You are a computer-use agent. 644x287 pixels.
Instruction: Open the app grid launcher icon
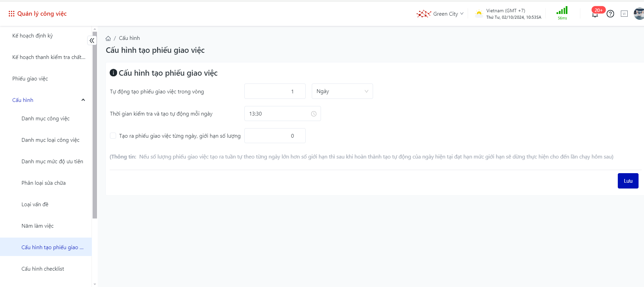click(x=12, y=14)
